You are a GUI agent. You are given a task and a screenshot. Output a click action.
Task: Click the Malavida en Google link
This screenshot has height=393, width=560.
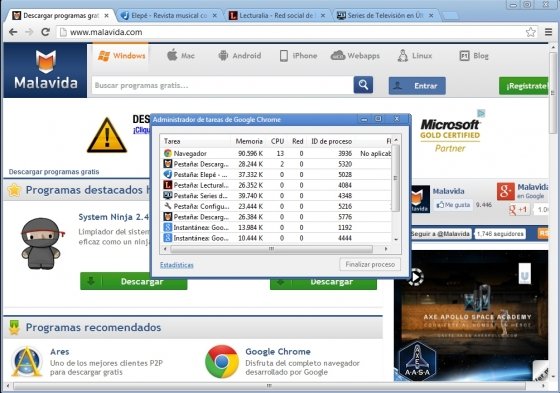(533, 191)
